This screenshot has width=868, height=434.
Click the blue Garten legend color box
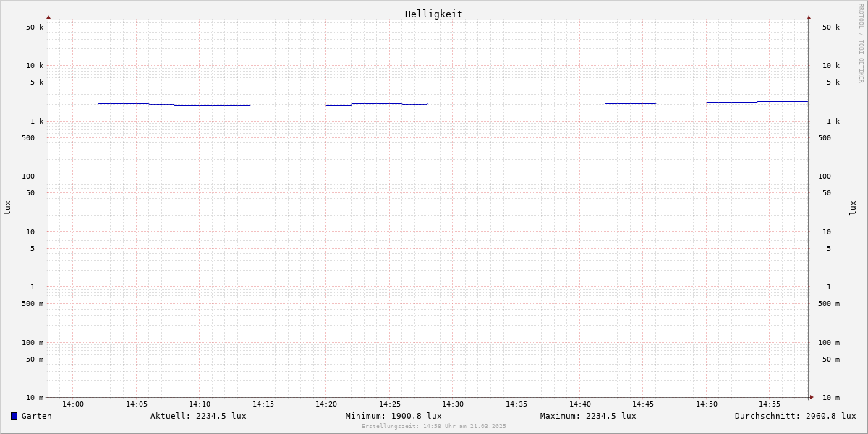[14, 416]
